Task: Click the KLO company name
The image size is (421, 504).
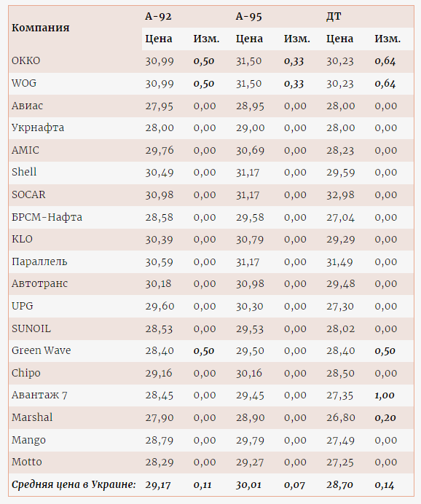Action: click(22, 239)
